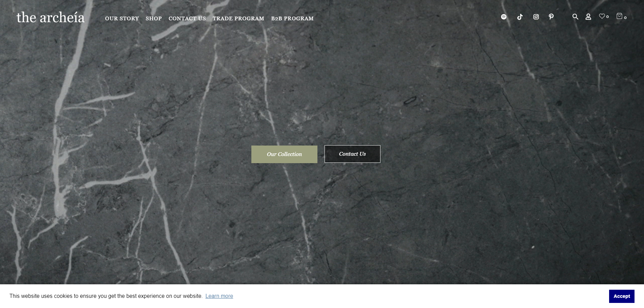Open the TRADE PROGRAM menu item
The height and width of the screenshot is (308, 644).
(x=238, y=18)
